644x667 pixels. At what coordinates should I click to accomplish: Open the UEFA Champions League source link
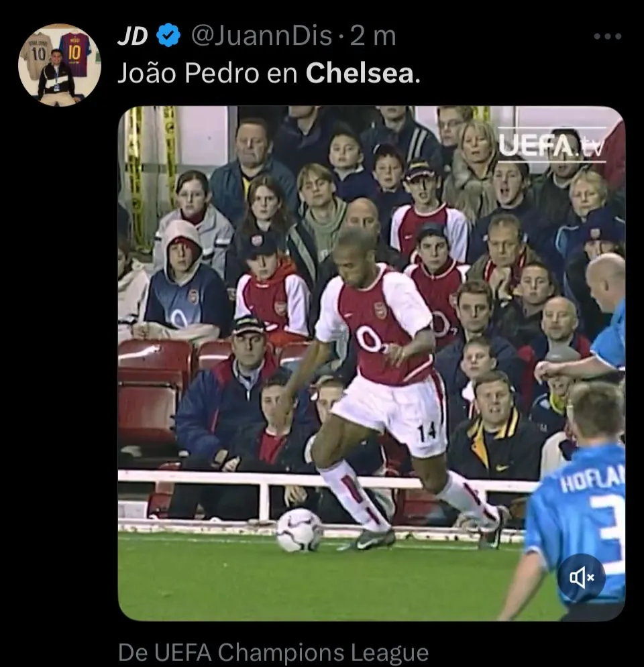(273, 652)
